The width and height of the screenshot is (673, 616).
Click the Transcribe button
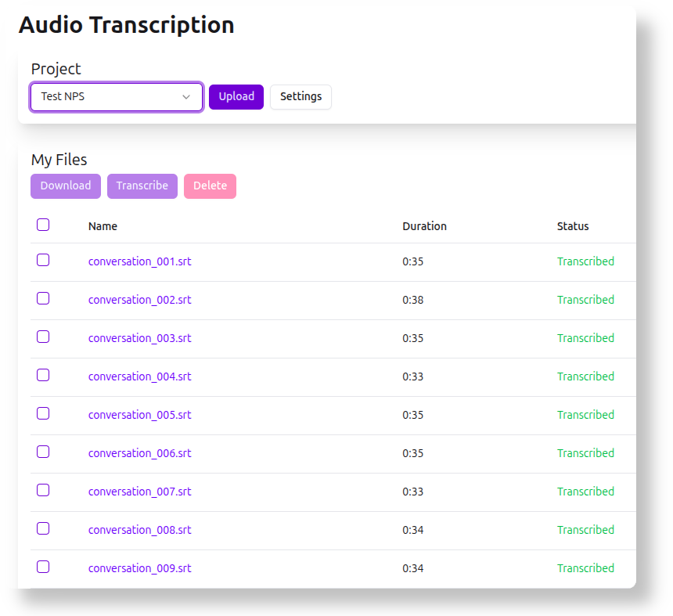[x=142, y=186]
